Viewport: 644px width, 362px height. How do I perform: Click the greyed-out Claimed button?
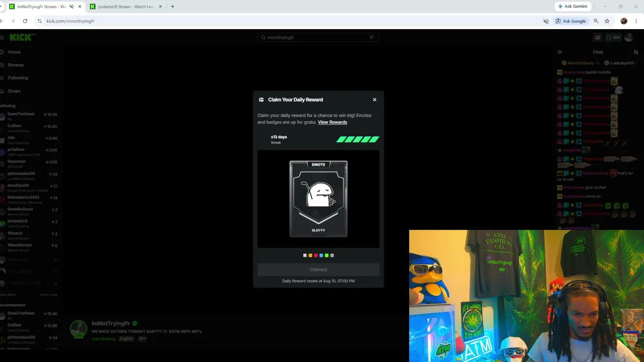[318, 269]
